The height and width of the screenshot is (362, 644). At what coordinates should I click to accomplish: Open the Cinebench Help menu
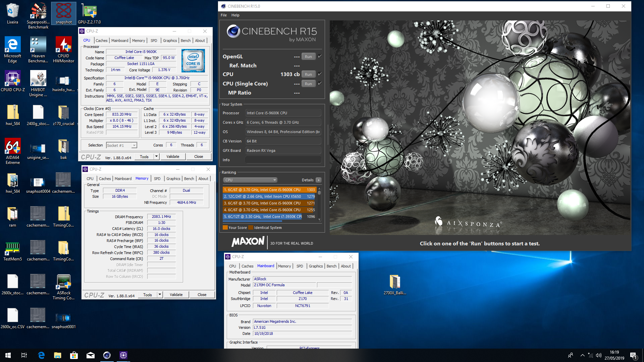pos(235,15)
